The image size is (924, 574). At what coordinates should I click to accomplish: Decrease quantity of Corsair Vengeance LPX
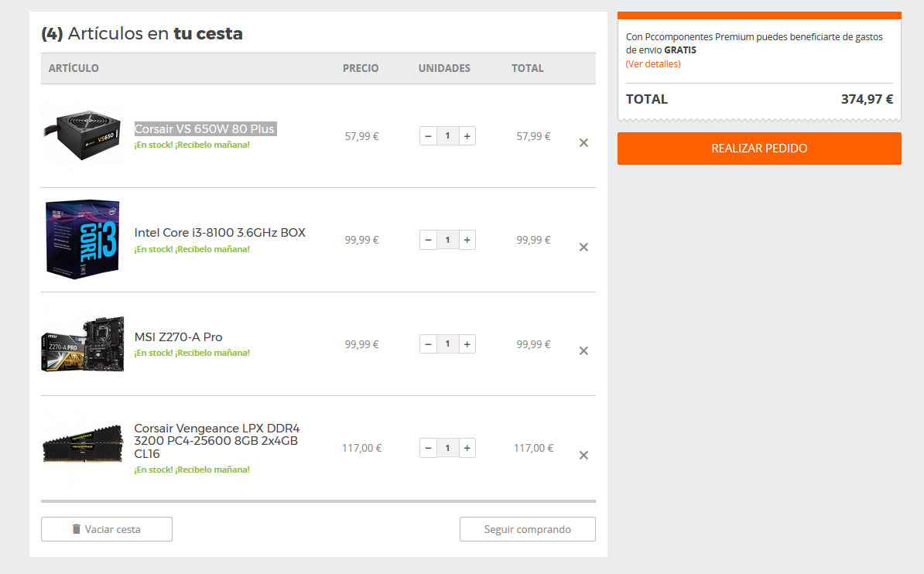point(429,448)
